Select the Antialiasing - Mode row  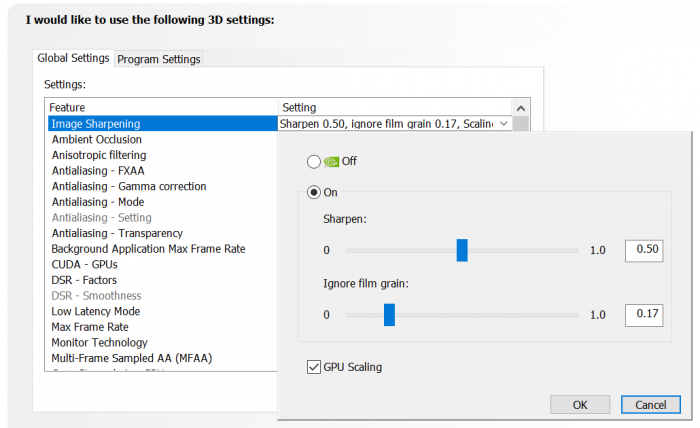pos(162,202)
